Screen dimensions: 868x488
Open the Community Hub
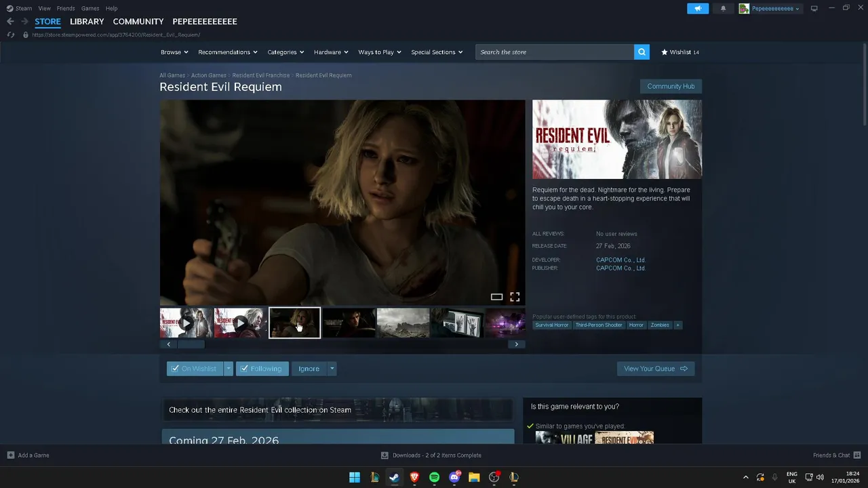[x=671, y=86]
